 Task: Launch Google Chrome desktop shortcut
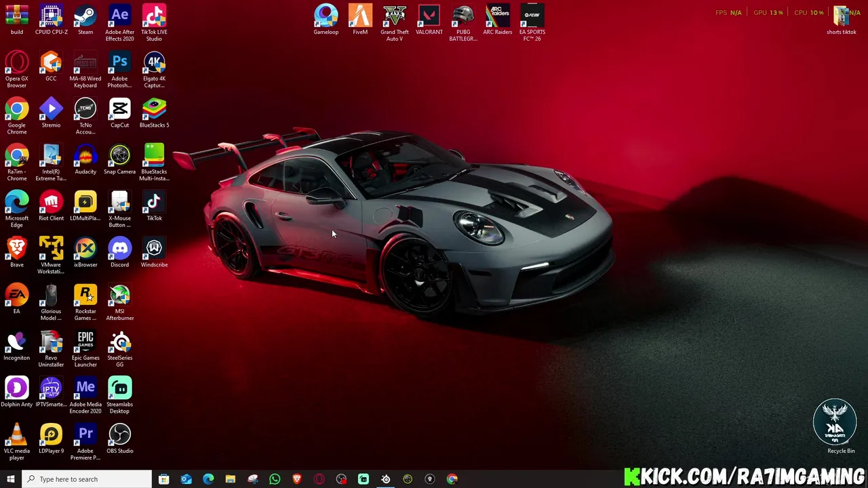pos(16,116)
